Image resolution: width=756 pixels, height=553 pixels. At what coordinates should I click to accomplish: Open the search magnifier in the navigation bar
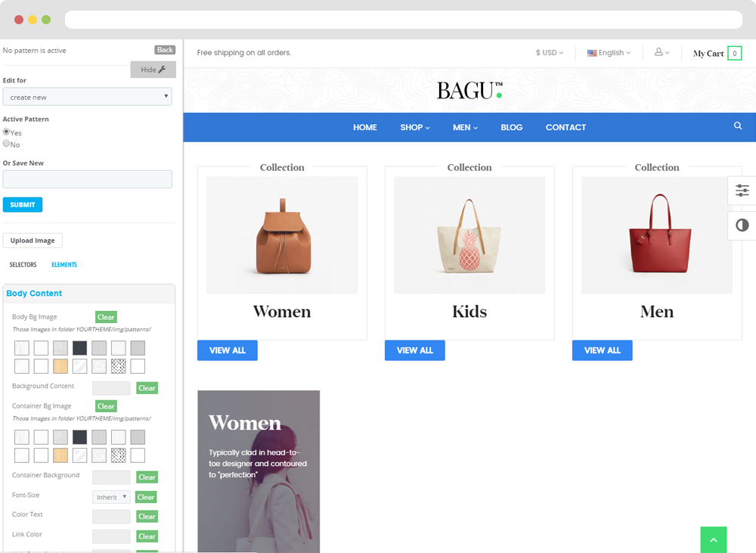point(738,126)
